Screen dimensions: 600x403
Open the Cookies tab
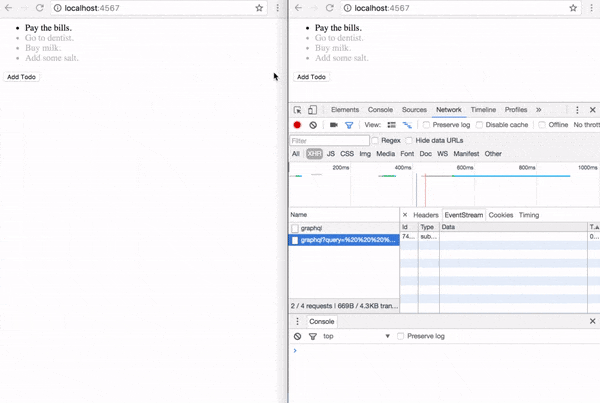click(x=501, y=215)
